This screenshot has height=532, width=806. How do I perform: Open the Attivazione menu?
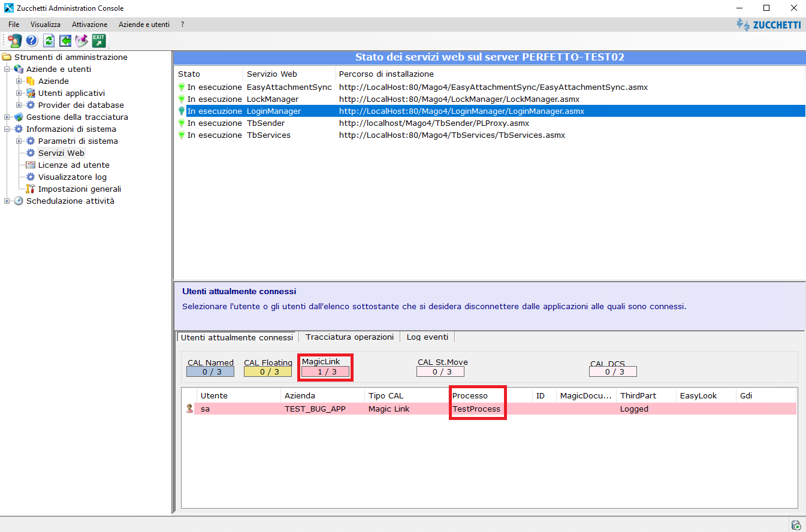point(90,25)
